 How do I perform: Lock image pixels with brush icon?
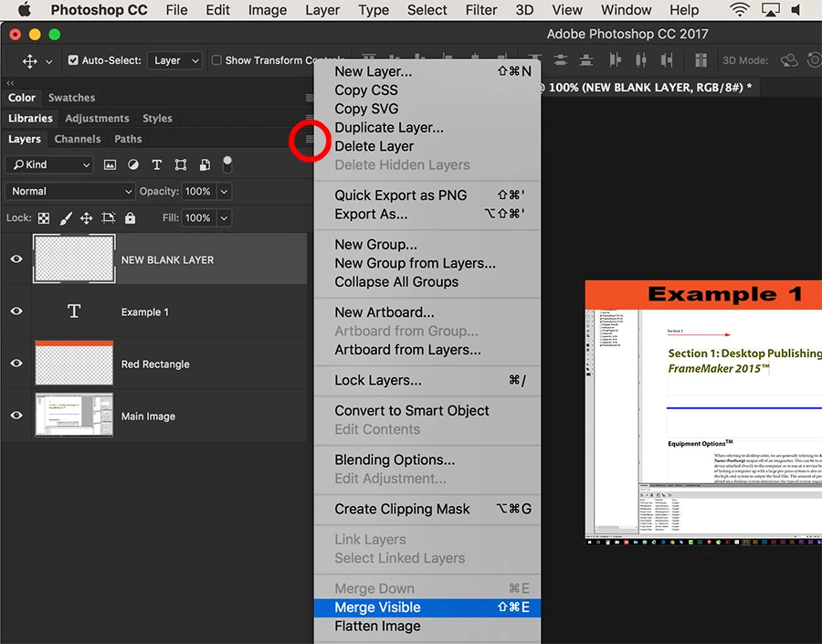[x=66, y=218]
